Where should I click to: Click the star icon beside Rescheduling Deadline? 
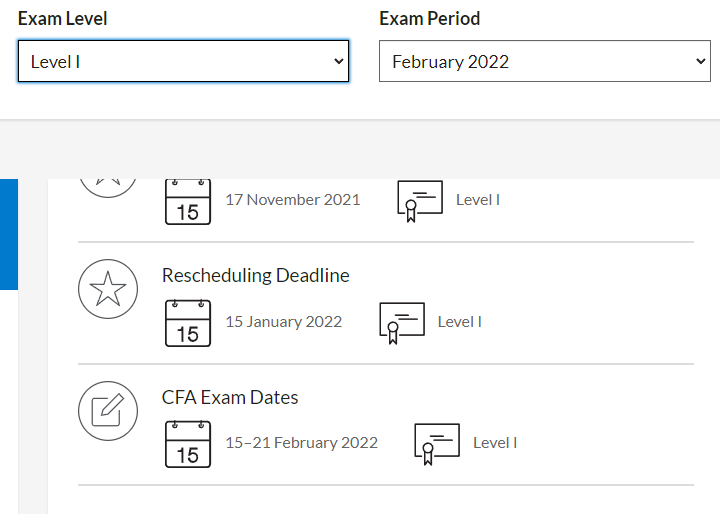point(108,289)
